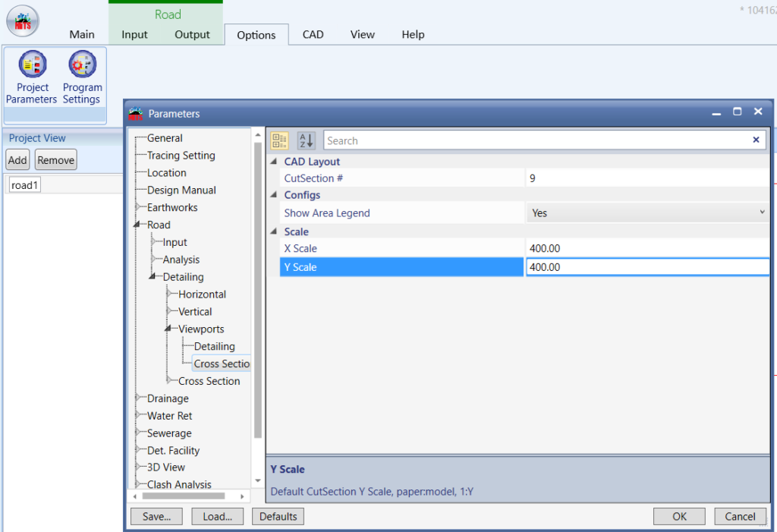Click the tree horizontal scrollbar thumb

(184, 496)
